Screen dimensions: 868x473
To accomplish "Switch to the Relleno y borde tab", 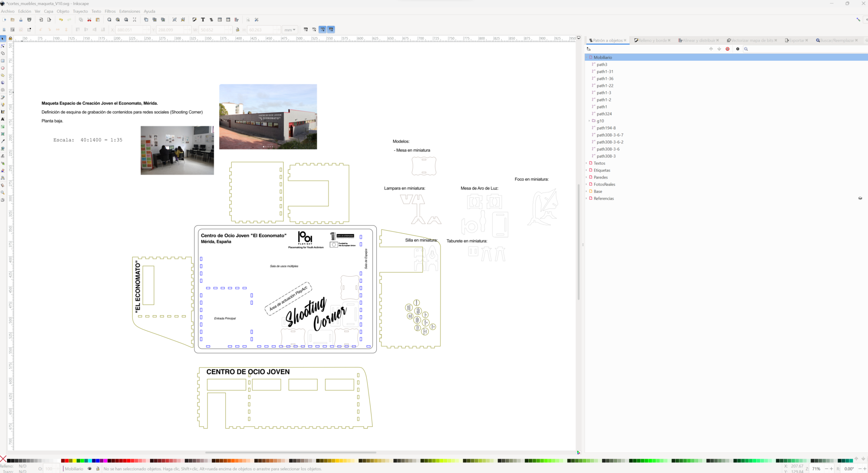I will 652,40.
